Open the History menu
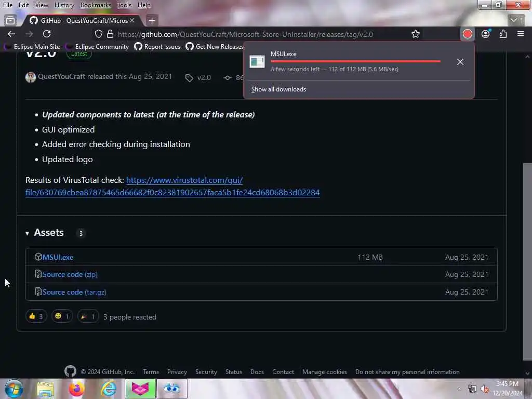Screen dimensions: 532x399 point(64,5)
